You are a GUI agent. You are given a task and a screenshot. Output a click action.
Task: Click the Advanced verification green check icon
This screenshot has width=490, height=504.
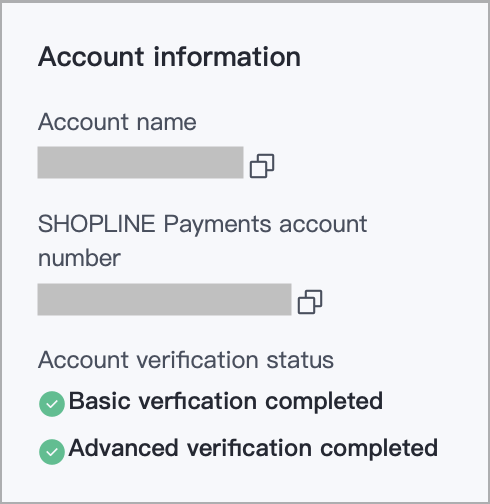[x=52, y=452]
